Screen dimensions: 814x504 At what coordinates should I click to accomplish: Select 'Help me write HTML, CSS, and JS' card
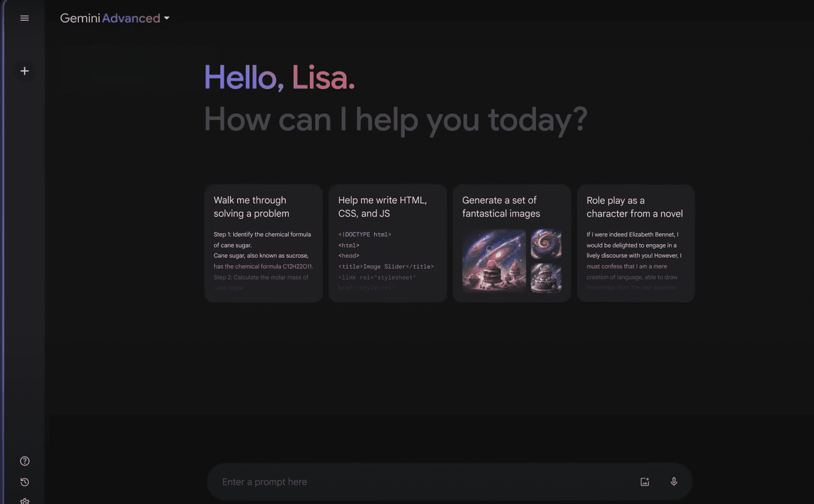tap(388, 244)
